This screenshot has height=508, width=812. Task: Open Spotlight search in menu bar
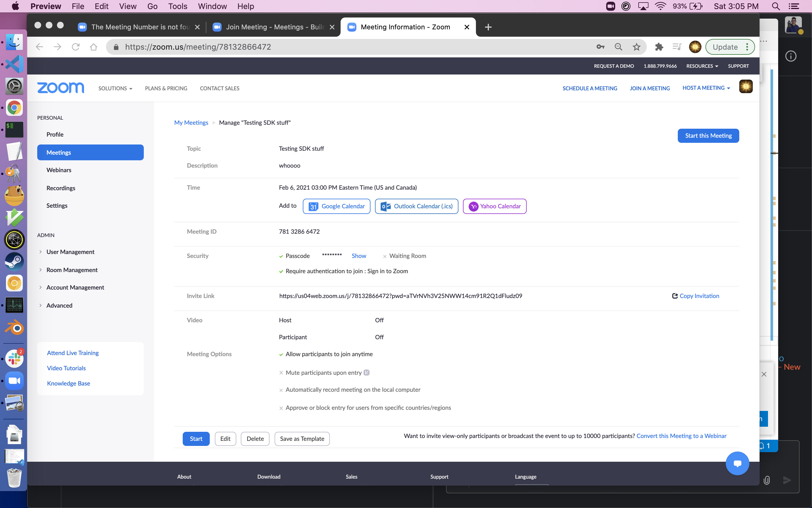pos(775,6)
